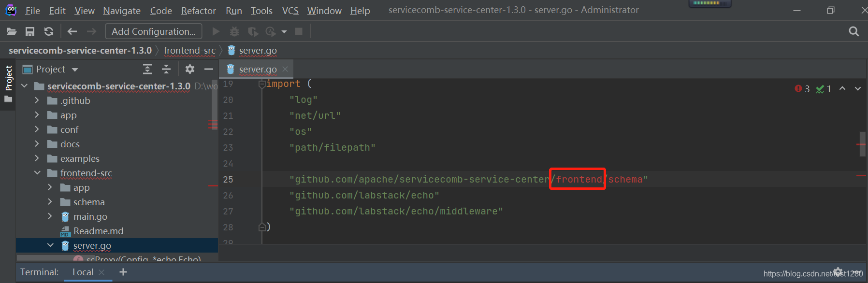Click the Synchronize reload icon
This screenshot has height=283, width=868.
[x=49, y=31]
